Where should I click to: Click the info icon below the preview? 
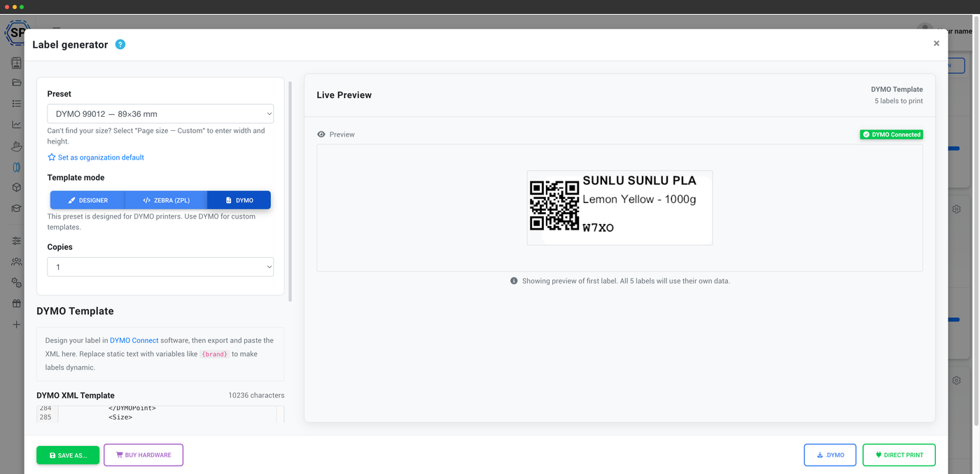[514, 281]
